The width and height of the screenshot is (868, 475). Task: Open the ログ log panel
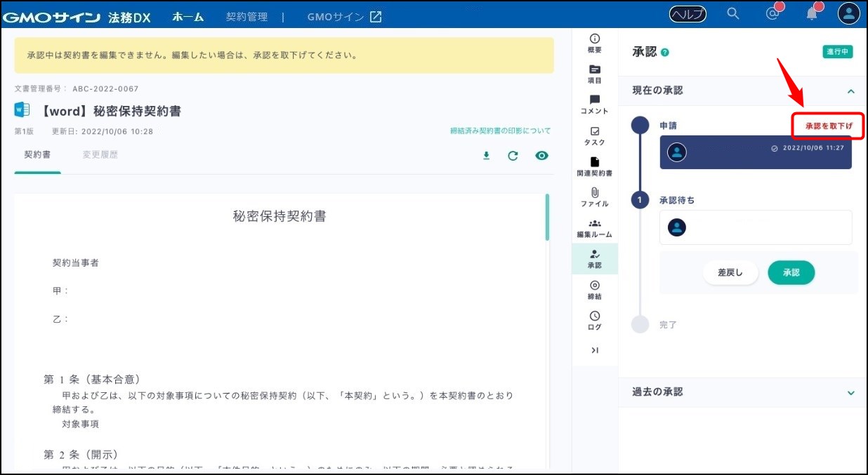tap(595, 321)
